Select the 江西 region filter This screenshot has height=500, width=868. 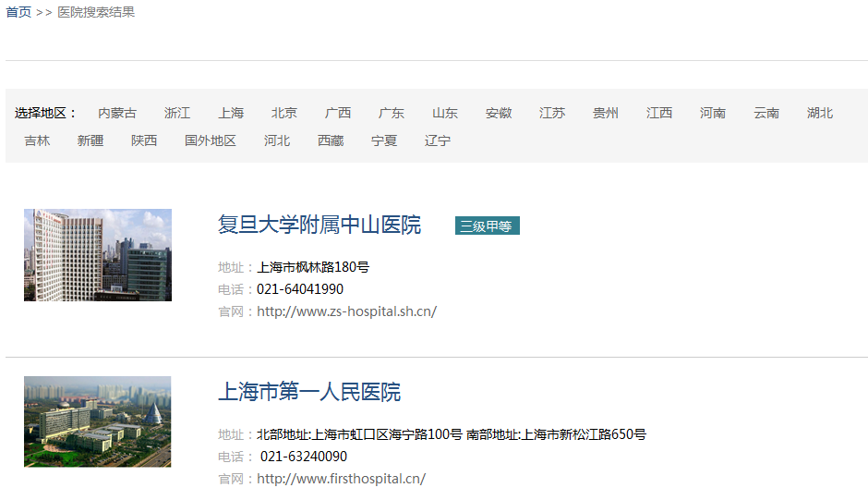click(659, 113)
